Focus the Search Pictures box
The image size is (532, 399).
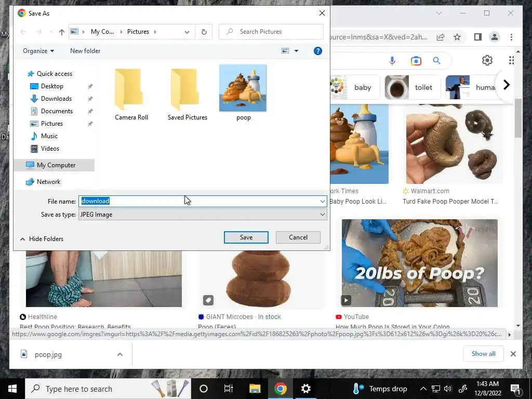click(271, 32)
